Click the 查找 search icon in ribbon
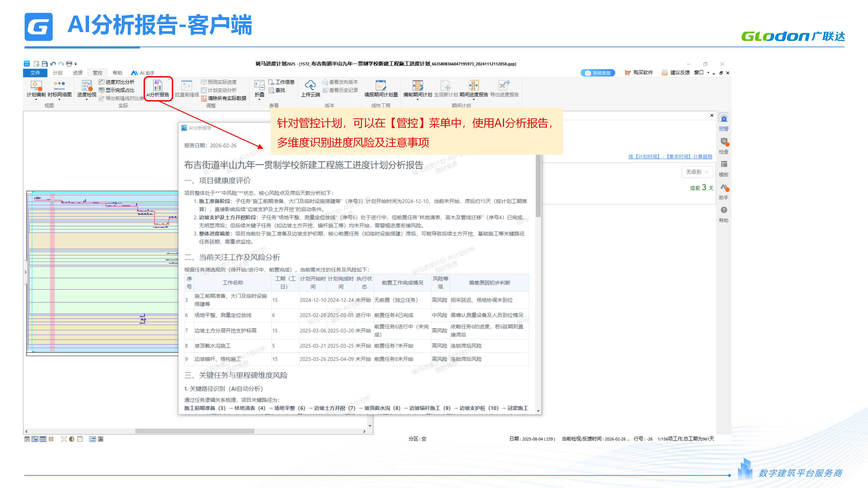The height and width of the screenshot is (488, 868). [x=271, y=90]
